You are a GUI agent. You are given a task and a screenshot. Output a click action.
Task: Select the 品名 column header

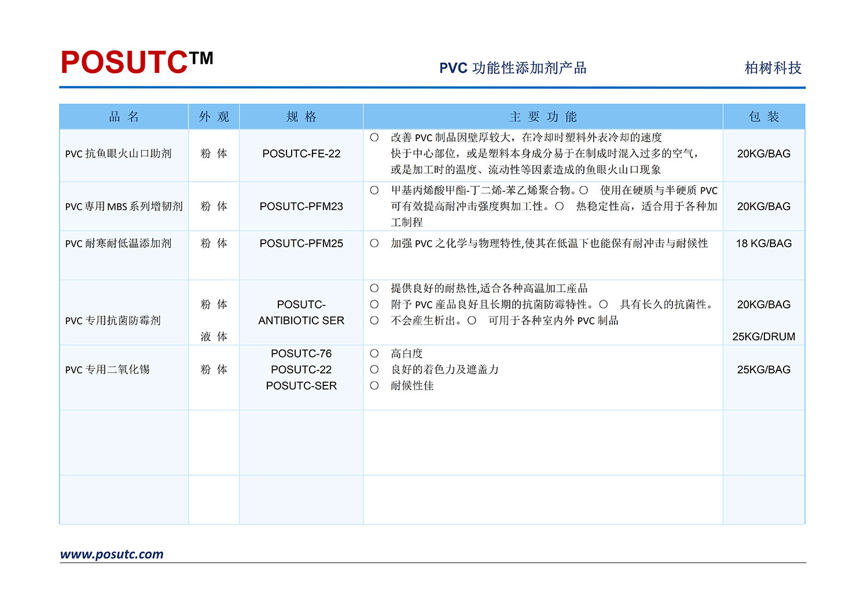[x=124, y=117]
